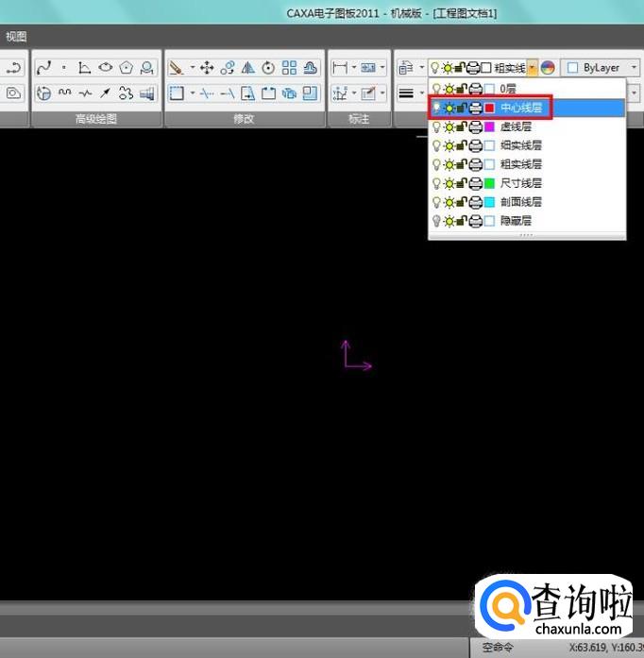Screen dimensions: 644x658
Task: Toggle lightbulb visibility of 中心线层
Action: point(436,108)
